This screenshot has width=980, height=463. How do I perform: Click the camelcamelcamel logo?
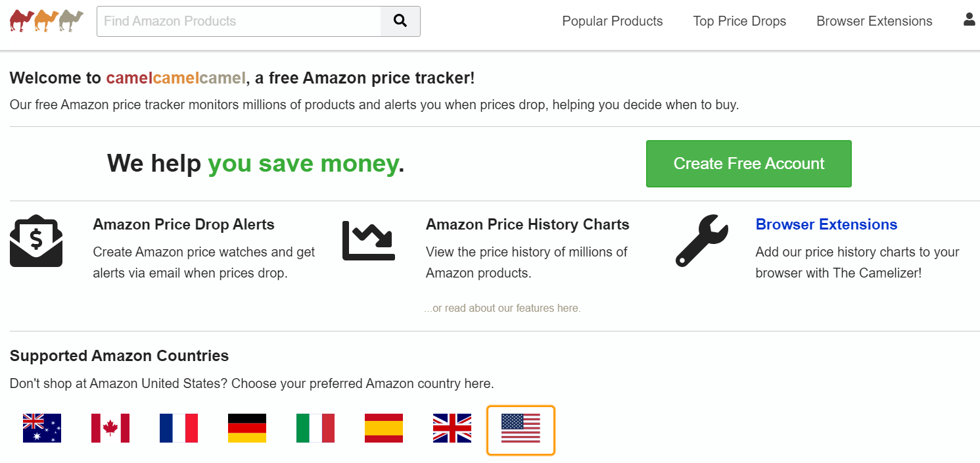[47, 21]
